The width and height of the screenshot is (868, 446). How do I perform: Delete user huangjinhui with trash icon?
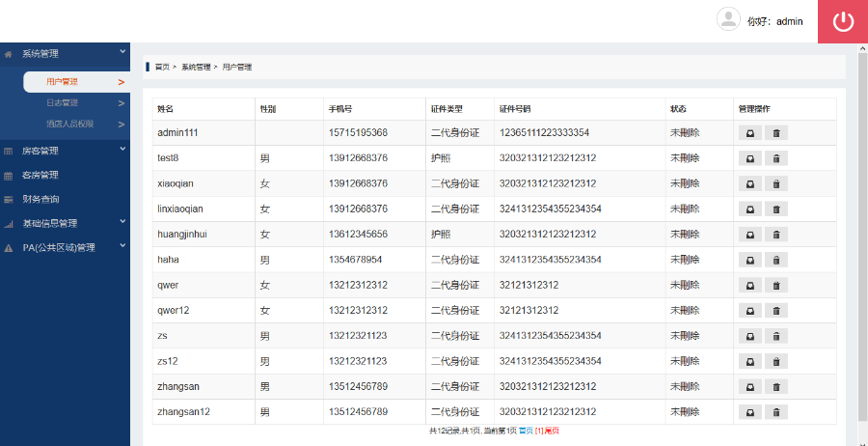tap(776, 234)
